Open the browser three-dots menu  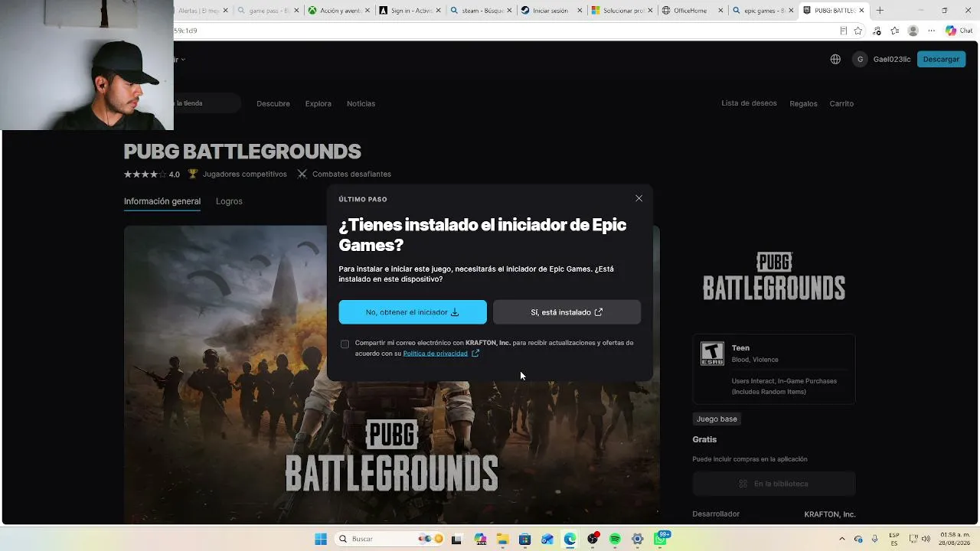932,31
